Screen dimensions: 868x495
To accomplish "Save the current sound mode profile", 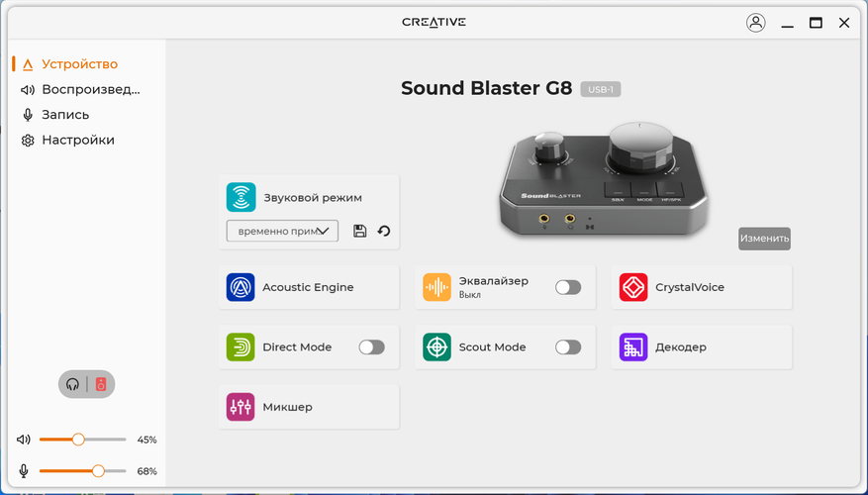I will 360,231.
